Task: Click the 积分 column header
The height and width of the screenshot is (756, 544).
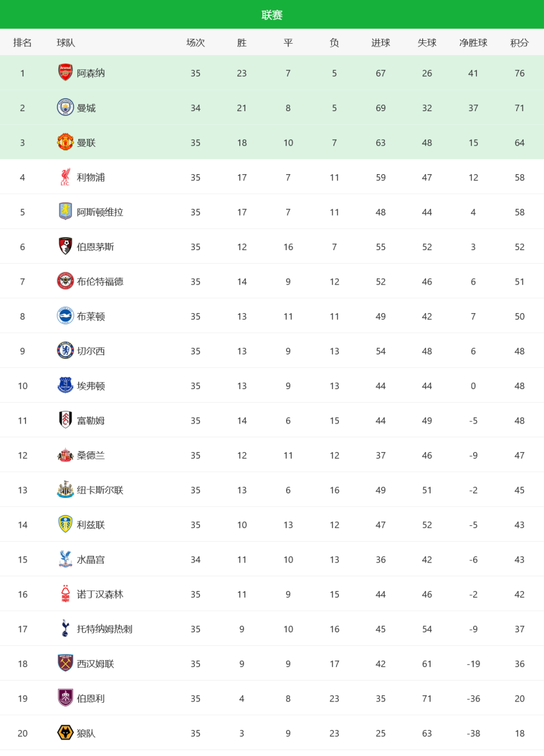Action: pos(520,43)
